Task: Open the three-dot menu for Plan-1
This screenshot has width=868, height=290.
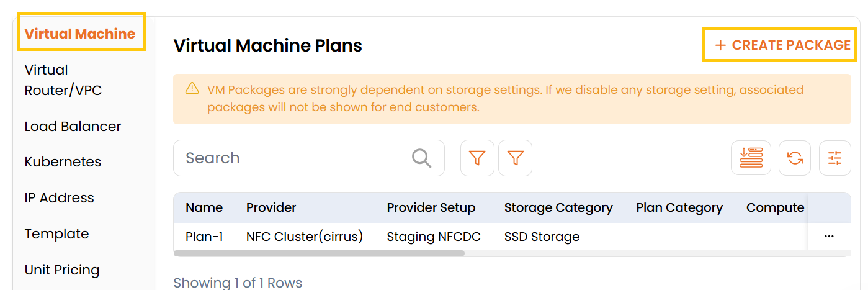Action: [x=829, y=237]
